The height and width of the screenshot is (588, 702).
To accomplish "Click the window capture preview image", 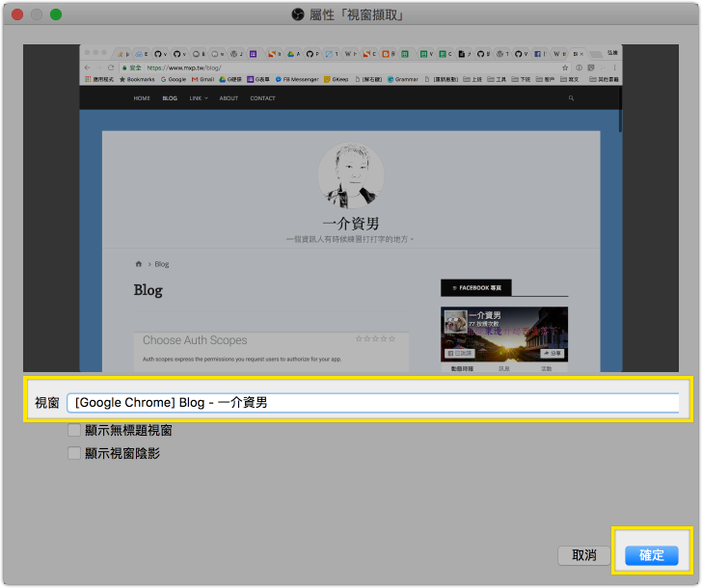I will (351, 208).
